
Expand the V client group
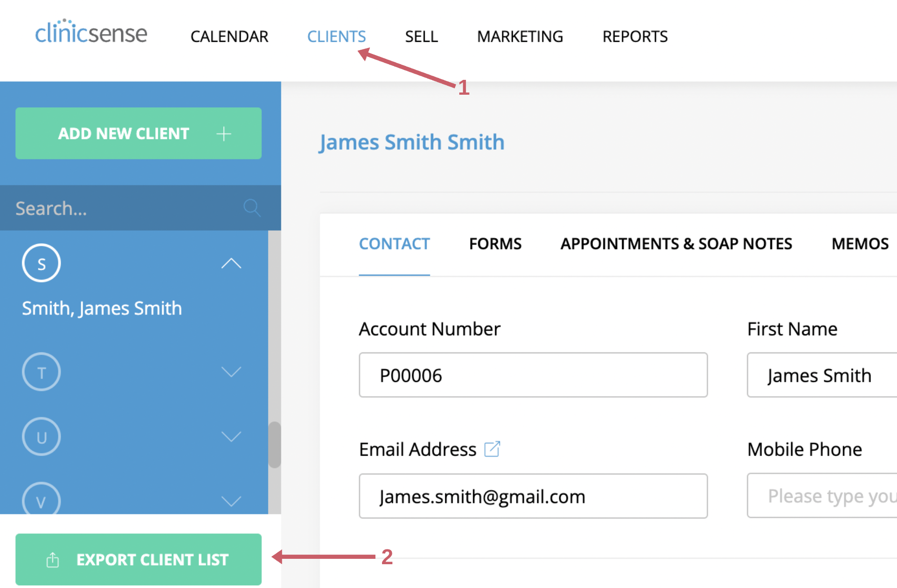click(231, 501)
